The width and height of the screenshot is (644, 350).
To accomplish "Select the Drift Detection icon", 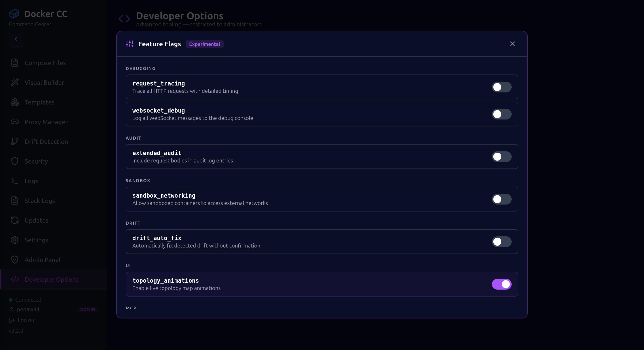I will pos(15,141).
